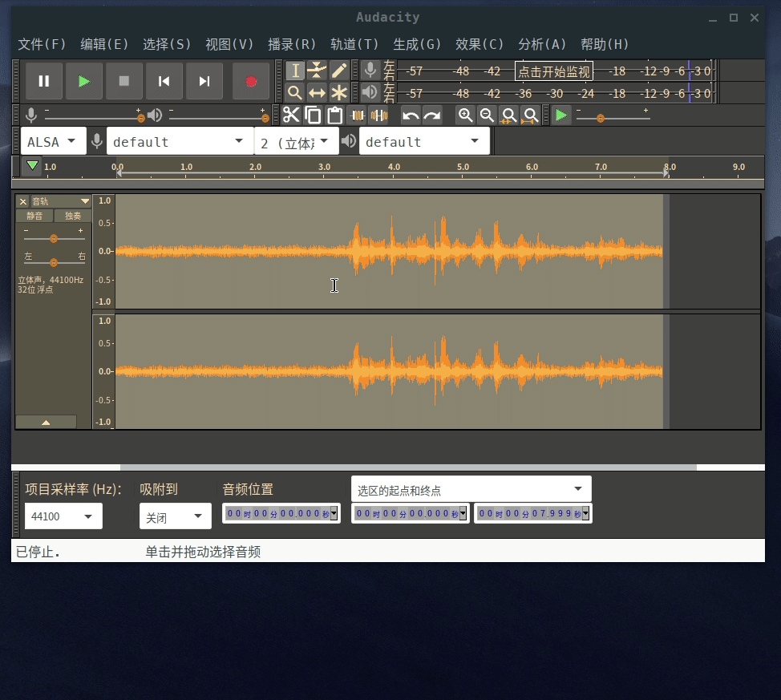
Task: Collapse the track with bottom arrow button
Action: (46, 422)
